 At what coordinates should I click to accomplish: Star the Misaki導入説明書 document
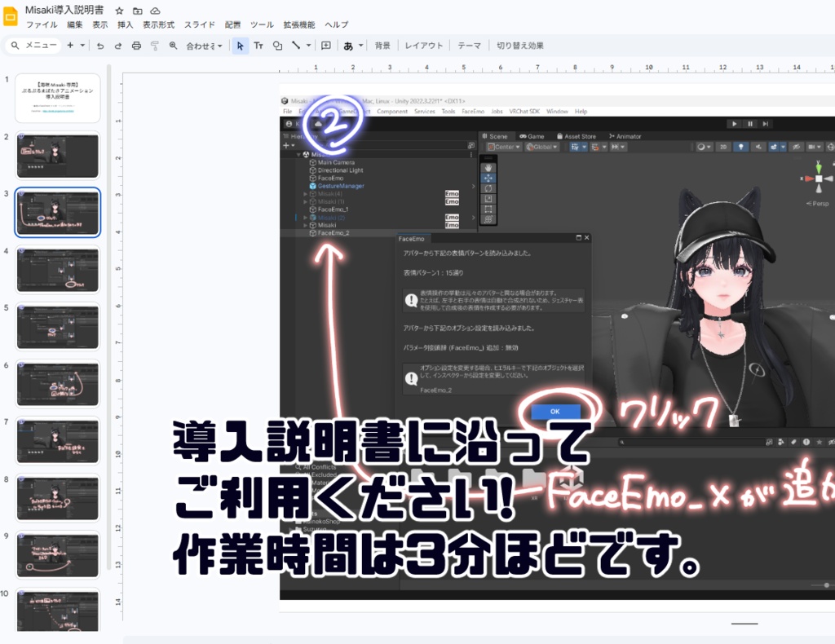[x=120, y=11]
